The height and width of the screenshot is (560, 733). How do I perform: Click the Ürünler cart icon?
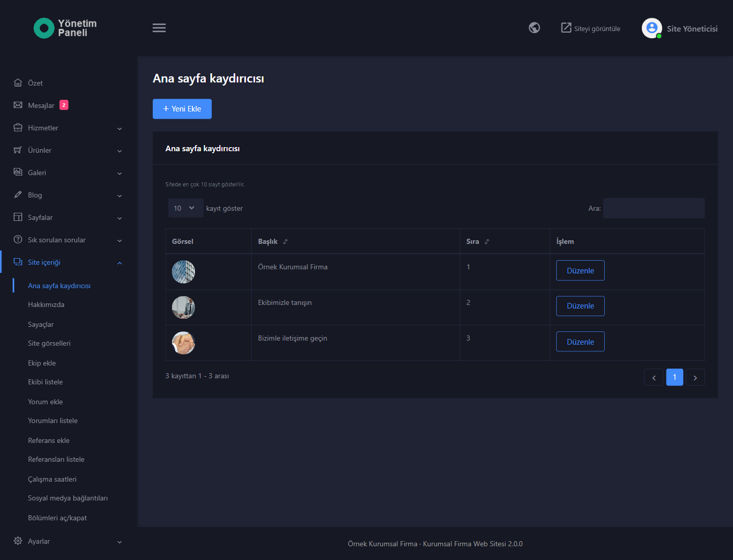point(18,150)
